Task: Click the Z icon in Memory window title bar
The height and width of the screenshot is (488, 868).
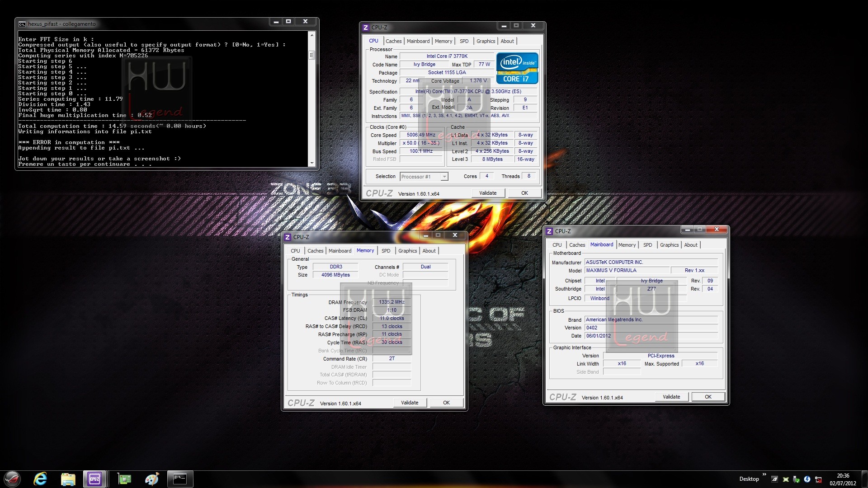Action: click(x=288, y=237)
